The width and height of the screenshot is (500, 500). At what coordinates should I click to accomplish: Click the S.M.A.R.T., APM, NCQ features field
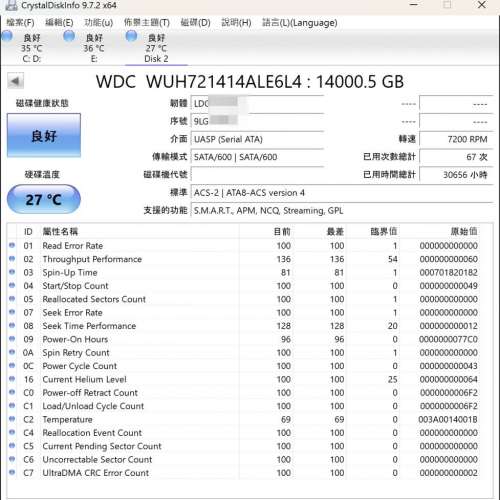342,210
